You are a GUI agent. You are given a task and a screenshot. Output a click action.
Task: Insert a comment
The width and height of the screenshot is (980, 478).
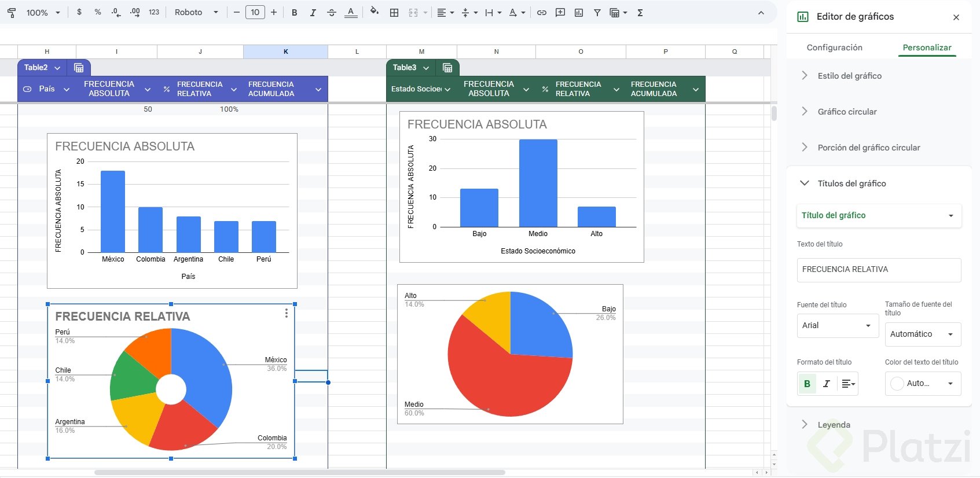[x=560, y=12]
